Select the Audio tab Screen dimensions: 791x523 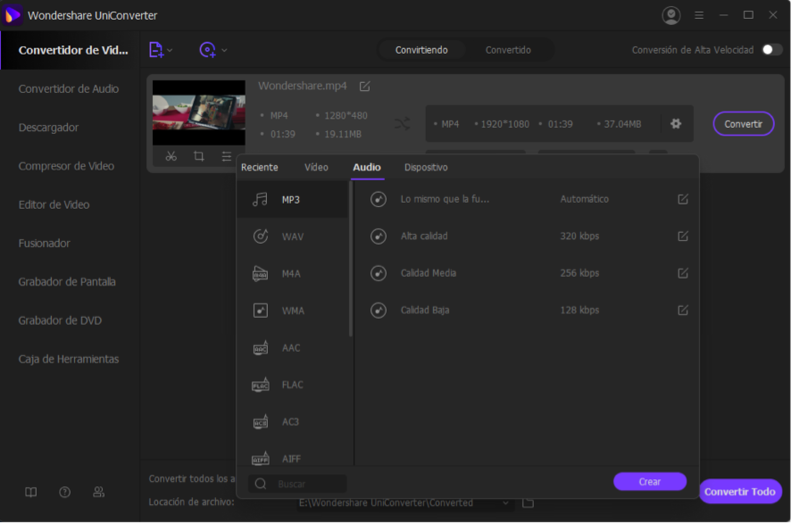pos(367,167)
